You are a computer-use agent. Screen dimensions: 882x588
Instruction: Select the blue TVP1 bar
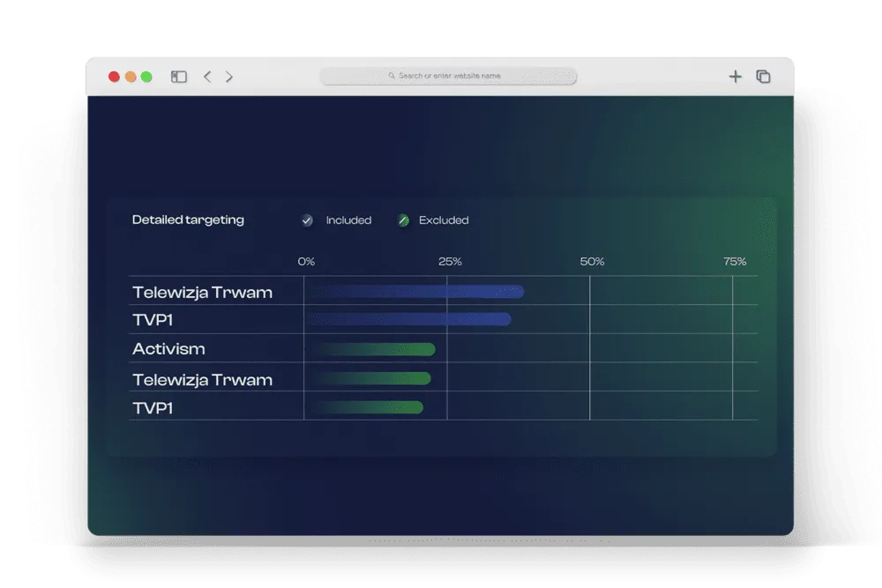(x=408, y=319)
